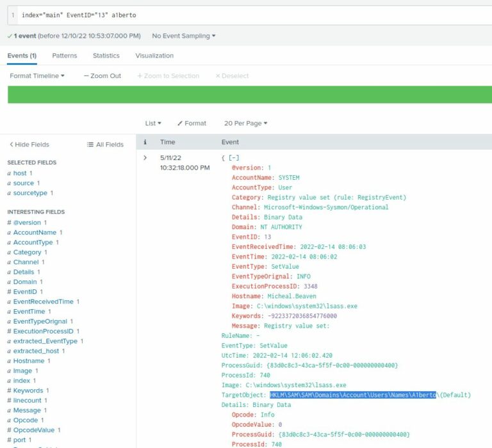Click the green timeline bar
Image resolution: width=492 pixels, height=448 pixels.
[x=249, y=95]
